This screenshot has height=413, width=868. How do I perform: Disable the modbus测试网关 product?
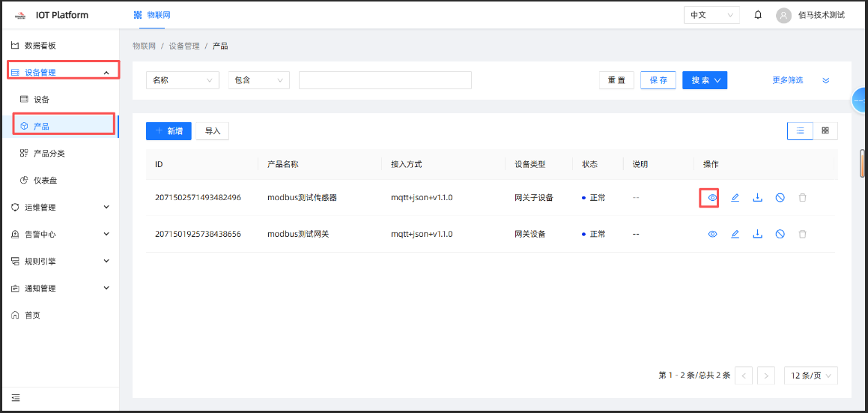[x=780, y=234]
